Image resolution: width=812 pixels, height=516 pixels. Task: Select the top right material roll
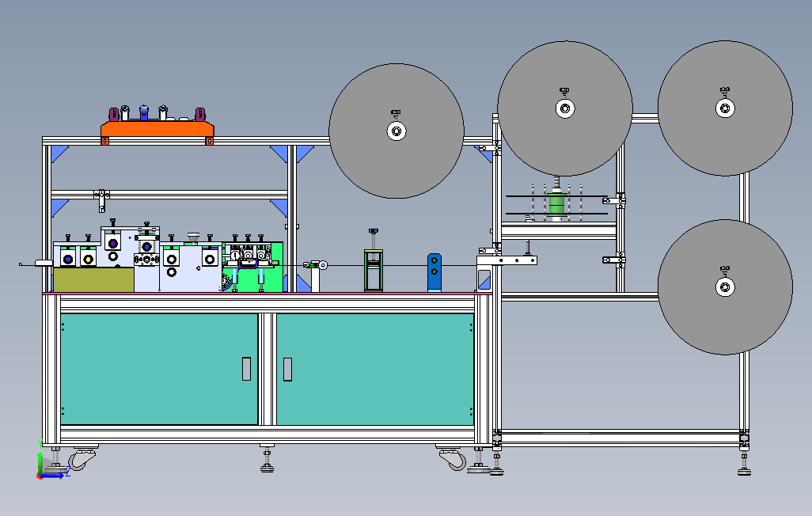click(x=725, y=108)
